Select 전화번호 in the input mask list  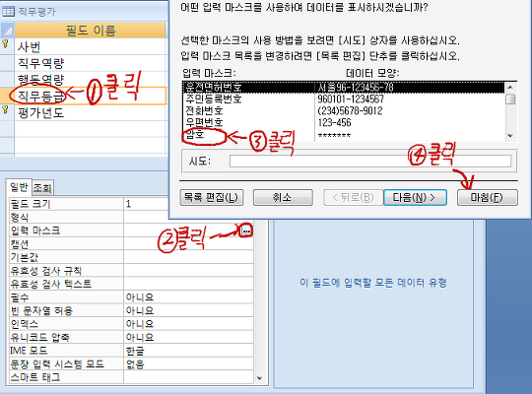(x=204, y=110)
